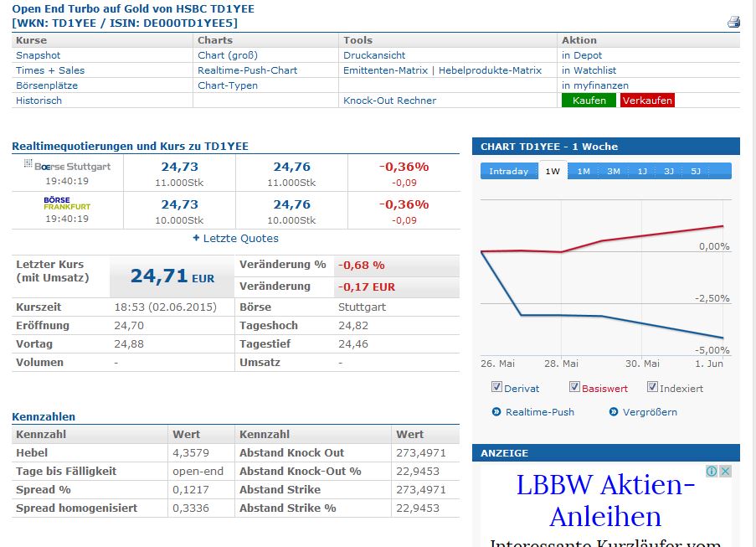
Task: Select the 5J chart tab
Action: [696, 171]
